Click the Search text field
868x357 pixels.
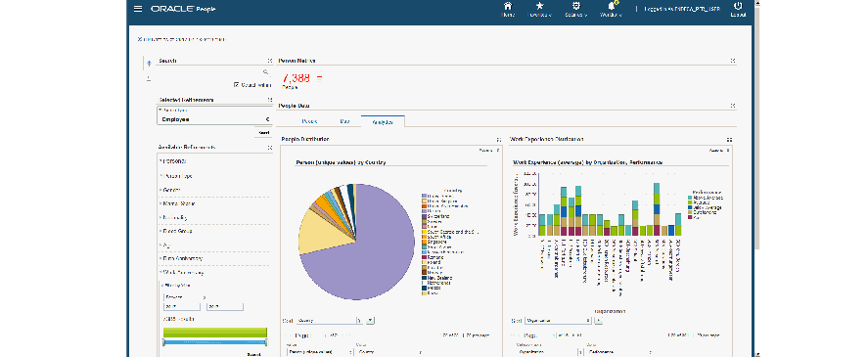(x=210, y=72)
